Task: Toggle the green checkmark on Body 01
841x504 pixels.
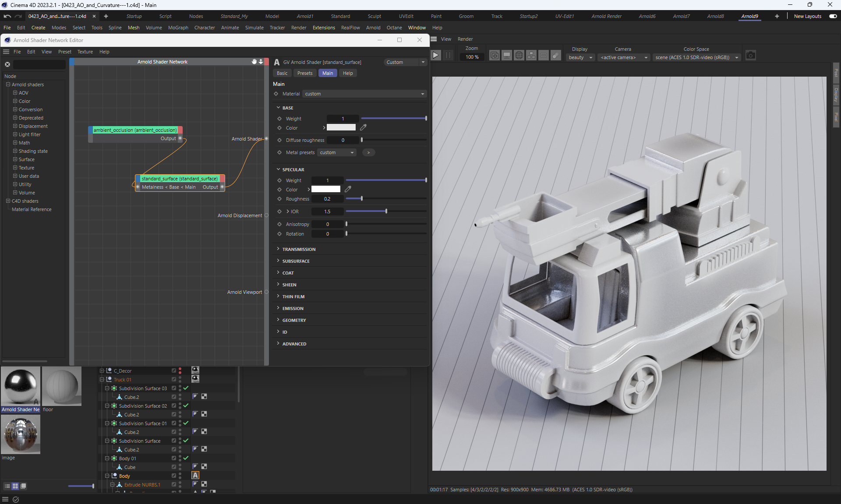Action: point(186,458)
